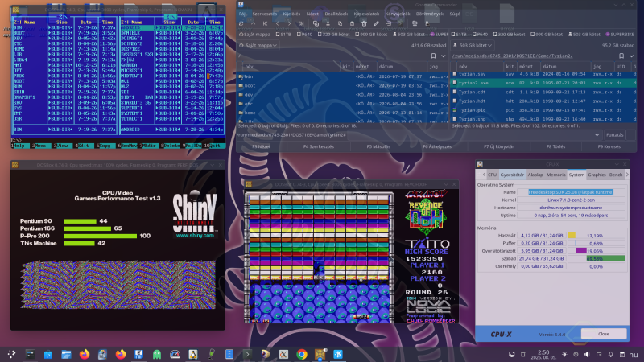644x362 pixels.
Task: Expand right panel path history chevron
Action: (632, 56)
